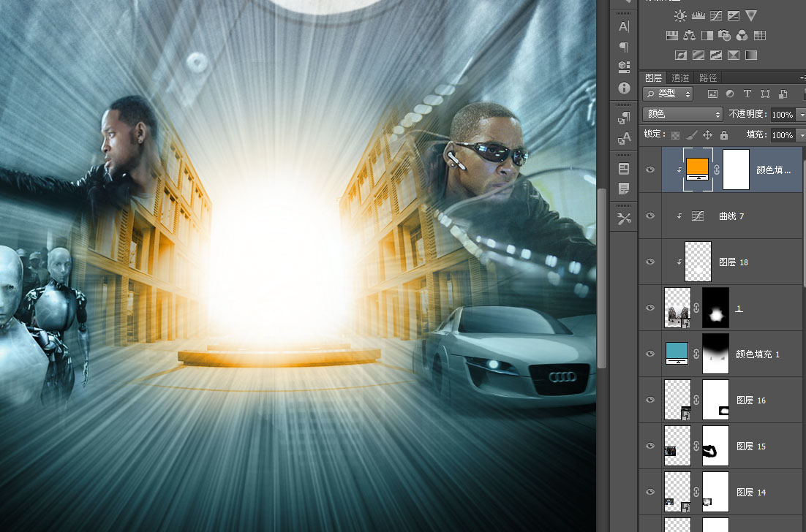Viewport: 806px width, 532px height.
Task: Open the 不透明度 opacity slider arrow
Action: coord(801,115)
